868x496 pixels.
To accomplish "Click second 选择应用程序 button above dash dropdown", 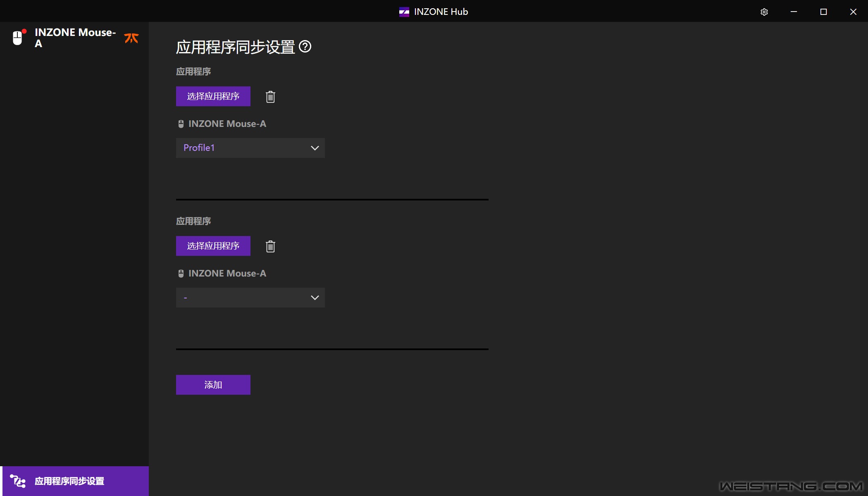I will coord(213,246).
